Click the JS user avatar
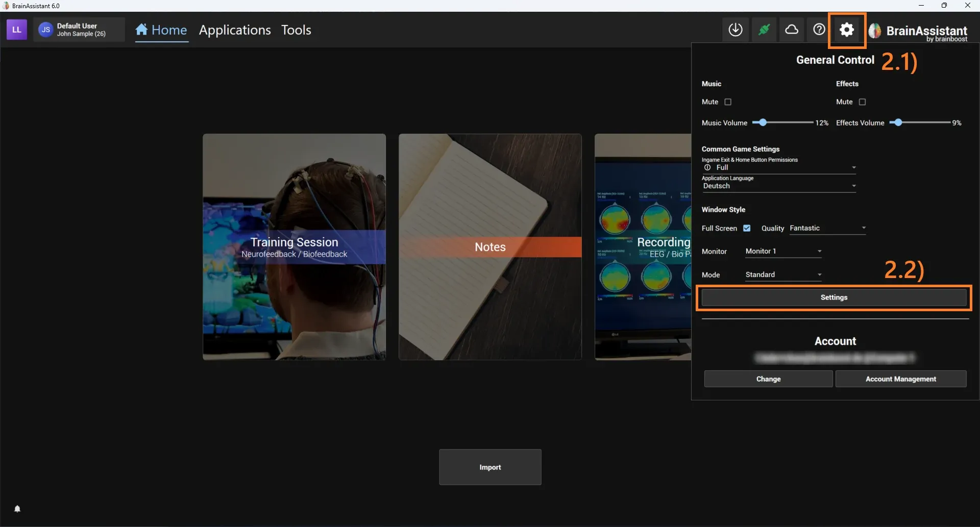 pyautogui.click(x=45, y=30)
